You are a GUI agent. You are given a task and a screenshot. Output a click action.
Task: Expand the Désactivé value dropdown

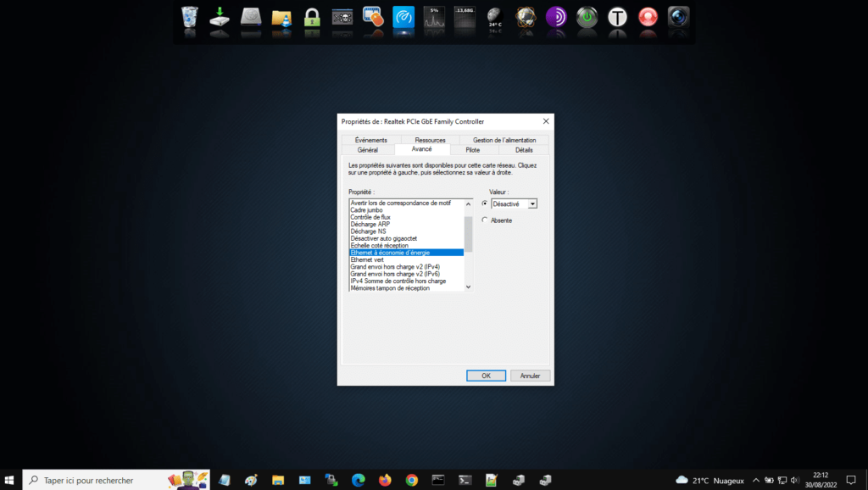tap(532, 203)
